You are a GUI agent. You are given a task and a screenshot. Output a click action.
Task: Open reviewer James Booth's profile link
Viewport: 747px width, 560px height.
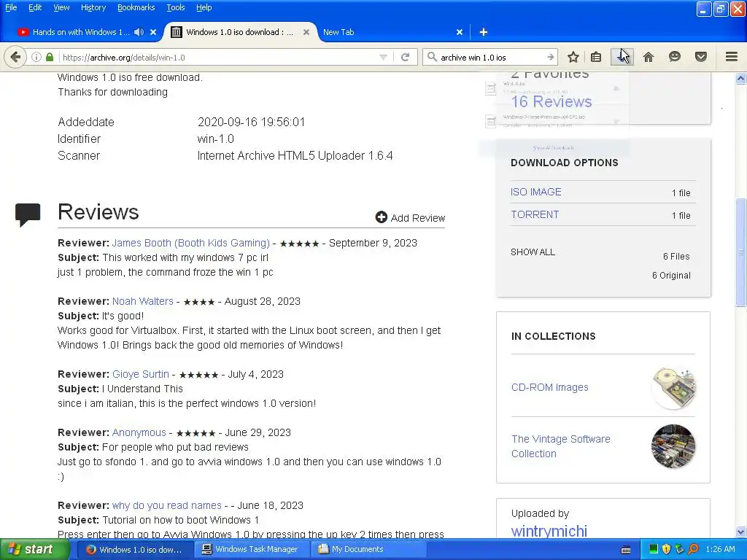point(190,243)
